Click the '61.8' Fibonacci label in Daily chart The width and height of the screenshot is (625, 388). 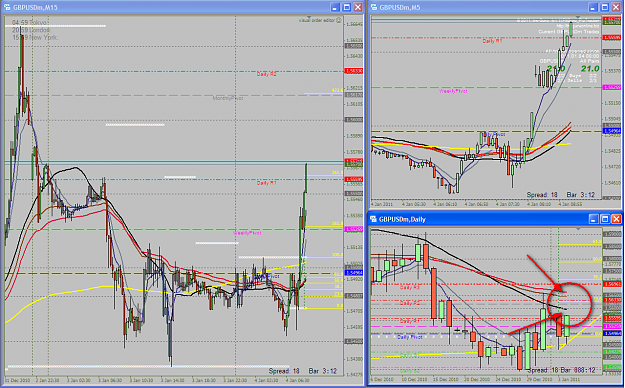point(597,242)
